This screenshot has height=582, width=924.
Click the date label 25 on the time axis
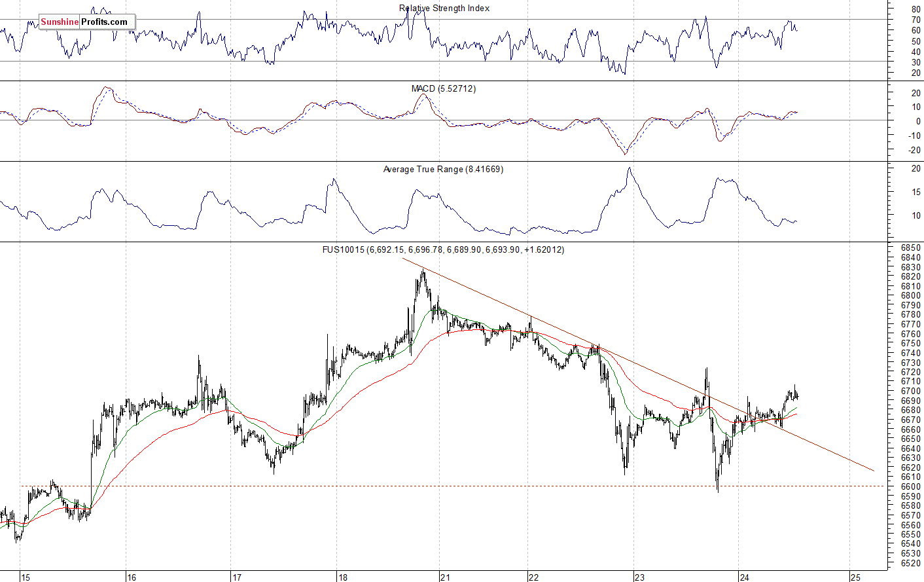(855, 577)
